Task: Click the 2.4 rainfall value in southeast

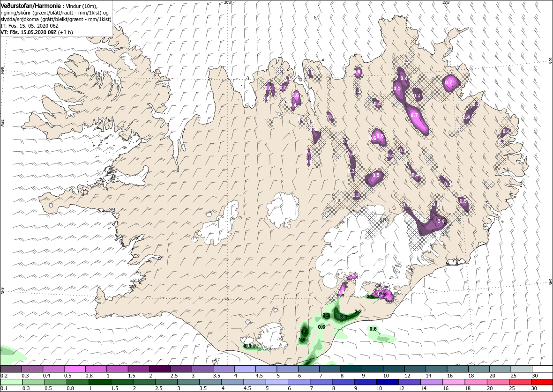Action: pyautogui.click(x=370, y=297)
